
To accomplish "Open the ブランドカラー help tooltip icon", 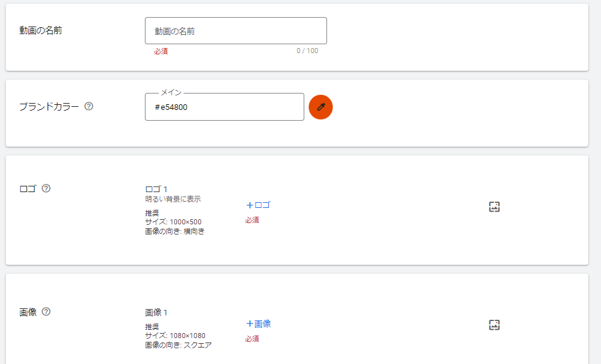I will pos(89,106).
